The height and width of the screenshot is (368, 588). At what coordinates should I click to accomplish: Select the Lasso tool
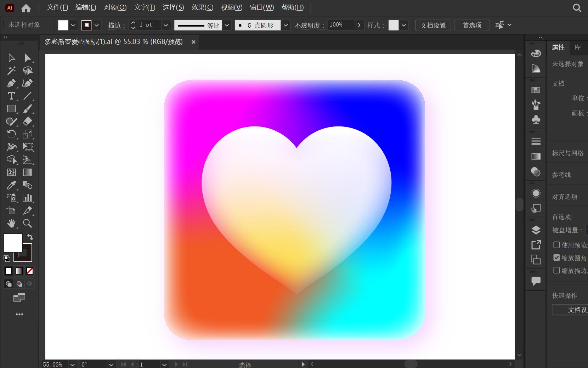click(27, 71)
